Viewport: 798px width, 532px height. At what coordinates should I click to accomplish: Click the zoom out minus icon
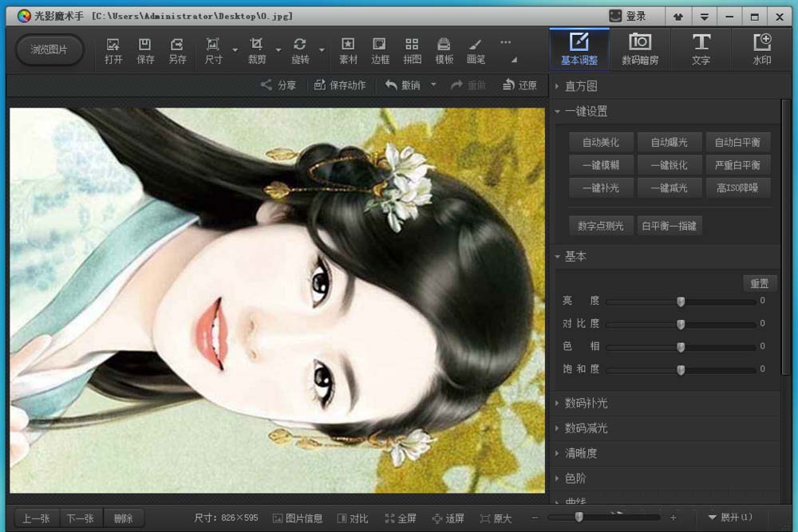click(x=535, y=518)
